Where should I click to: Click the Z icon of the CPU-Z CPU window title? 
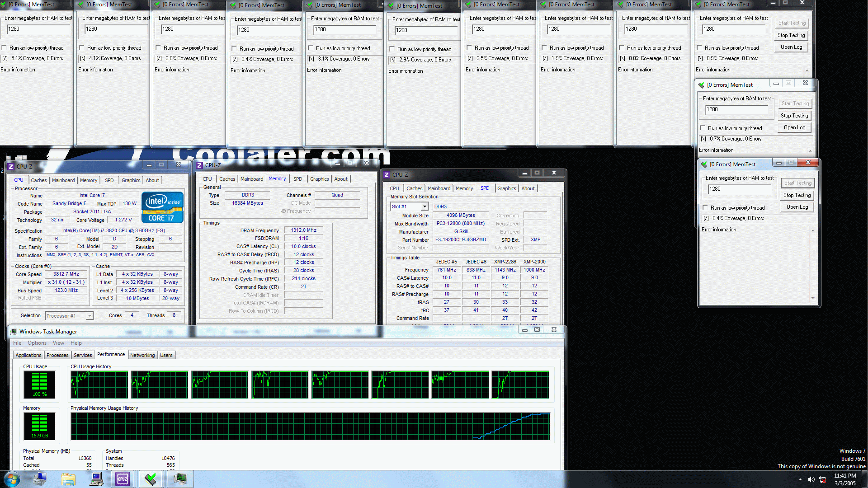(11, 167)
